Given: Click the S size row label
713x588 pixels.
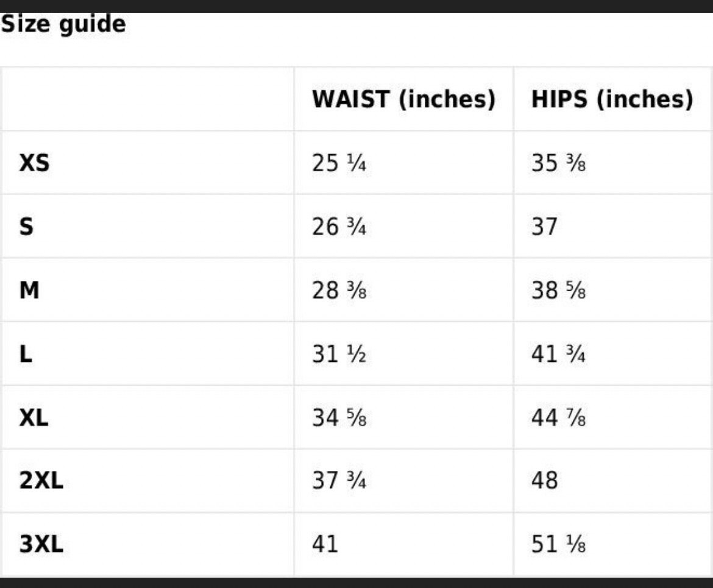Looking at the screenshot, I should [26, 227].
